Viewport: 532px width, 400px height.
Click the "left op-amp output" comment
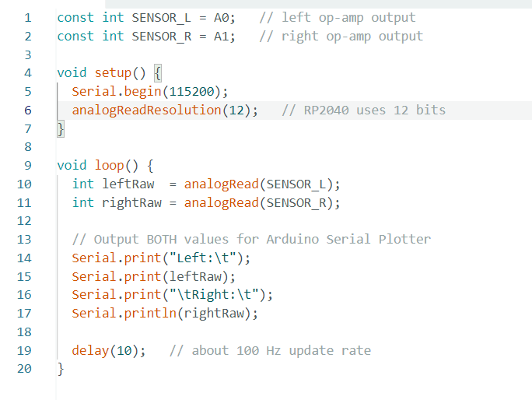(338, 17)
